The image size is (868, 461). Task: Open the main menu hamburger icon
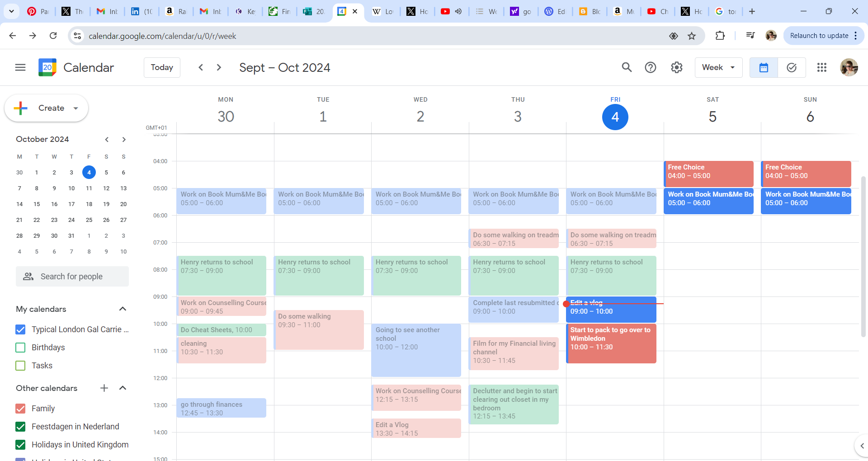tap(20, 67)
